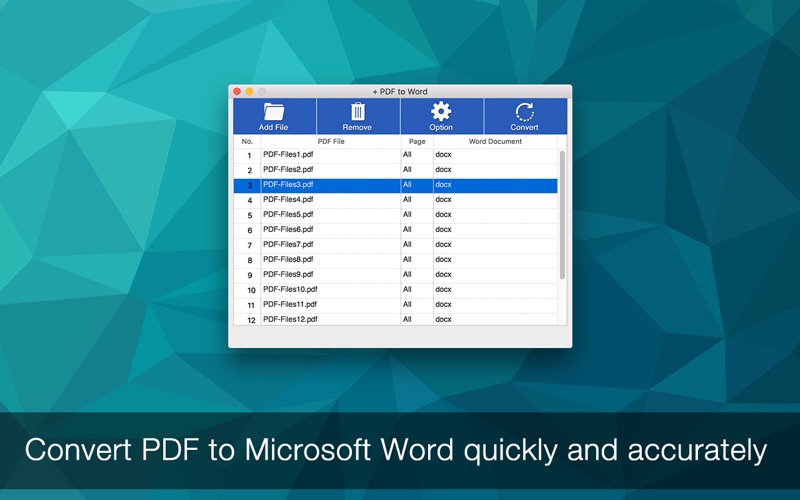Open Option gear settings
Screen dimensions: 800x500
click(x=441, y=111)
